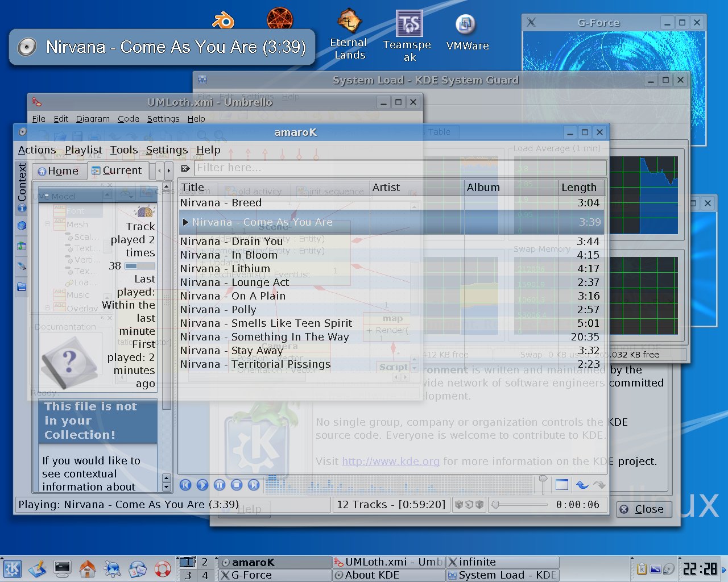Click the 0:00:06 elapsed time display

578,505
